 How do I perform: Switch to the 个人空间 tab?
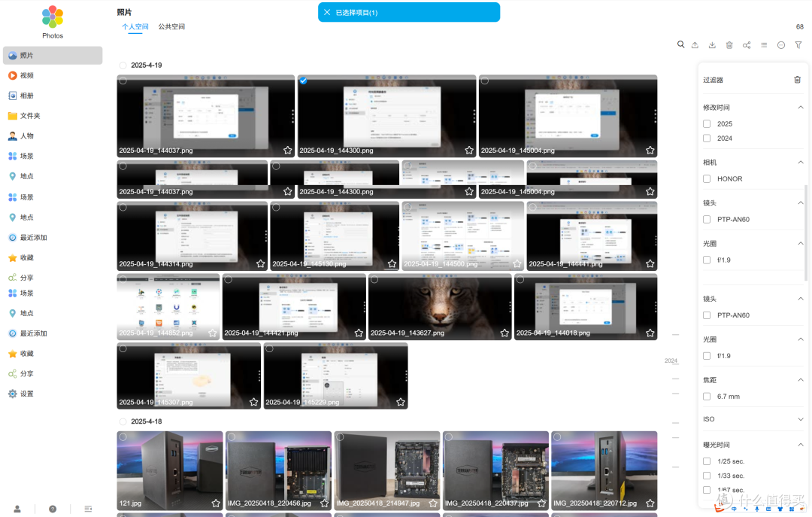(135, 26)
